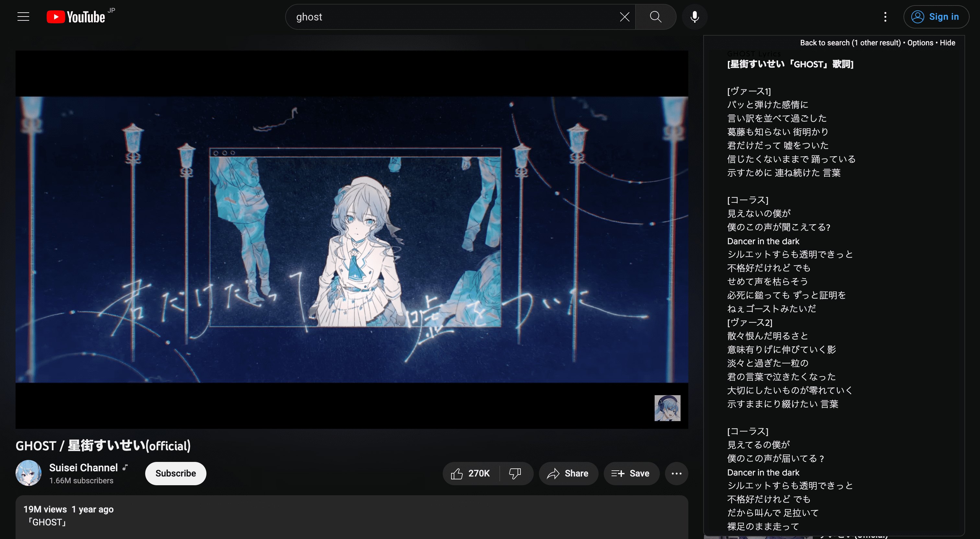Like the video with thumbs up

click(470, 473)
